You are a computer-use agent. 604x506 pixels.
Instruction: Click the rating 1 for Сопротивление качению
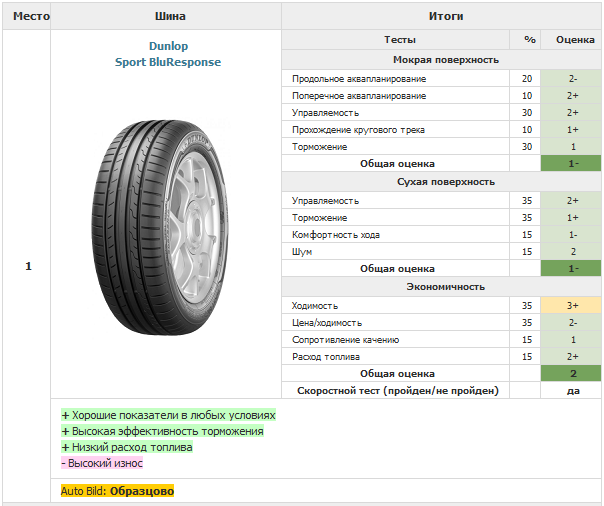tap(571, 339)
